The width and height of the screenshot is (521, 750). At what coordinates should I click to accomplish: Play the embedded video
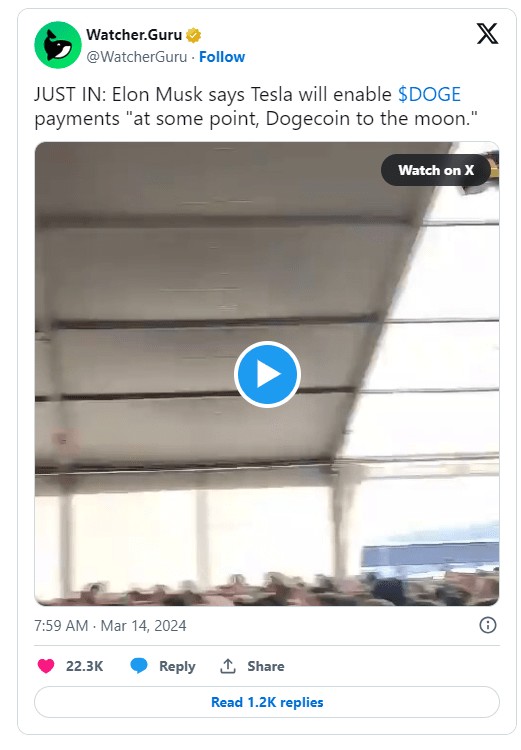(267, 374)
